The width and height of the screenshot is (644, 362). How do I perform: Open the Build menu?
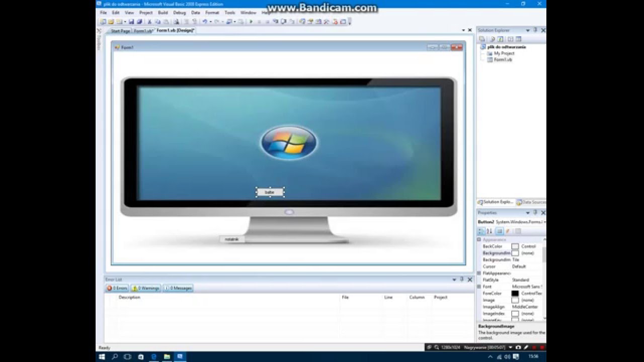(163, 13)
